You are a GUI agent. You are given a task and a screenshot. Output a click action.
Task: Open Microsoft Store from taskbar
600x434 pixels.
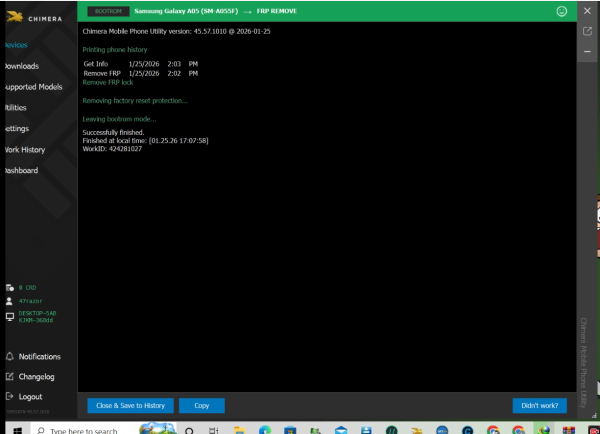290,431
